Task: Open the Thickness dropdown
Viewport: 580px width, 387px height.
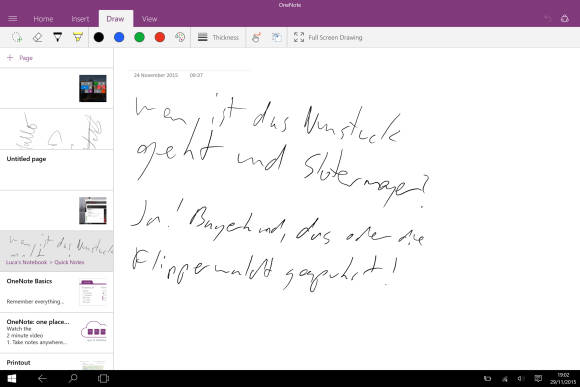Action: [218, 37]
